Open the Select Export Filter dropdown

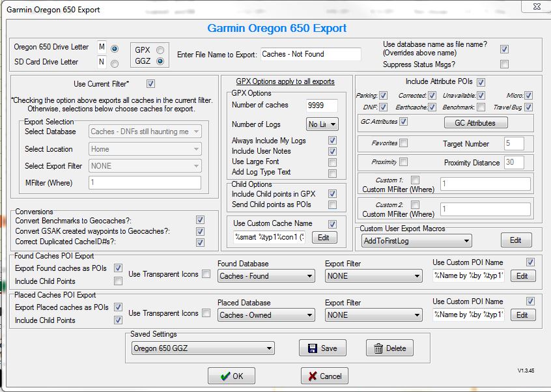[x=145, y=166]
